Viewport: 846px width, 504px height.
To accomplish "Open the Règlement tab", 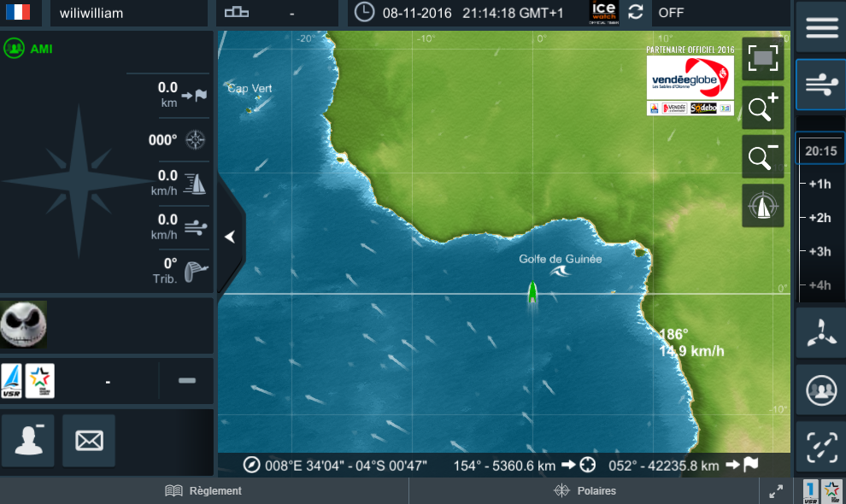I will pyautogui.click(x=203, y=491).
